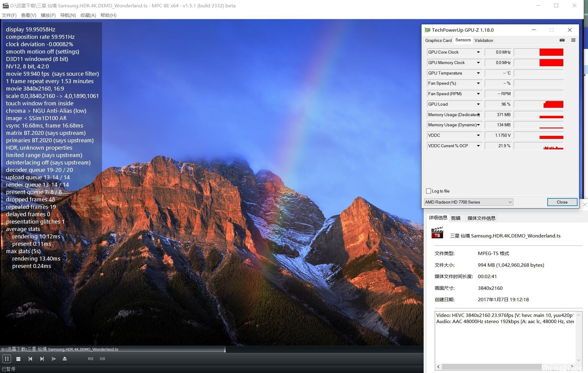Screen dimensions: 588x373
Task: Click the frame step button
Action: [x=54, y=359]
